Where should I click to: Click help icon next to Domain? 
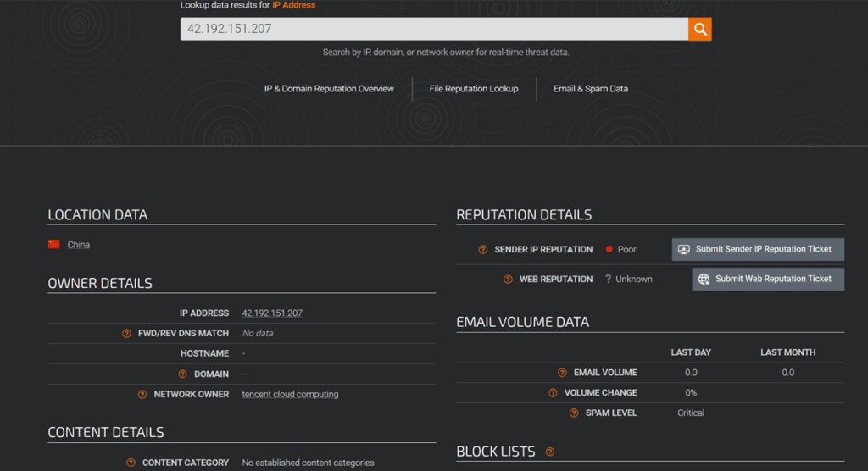pos(182,374)
